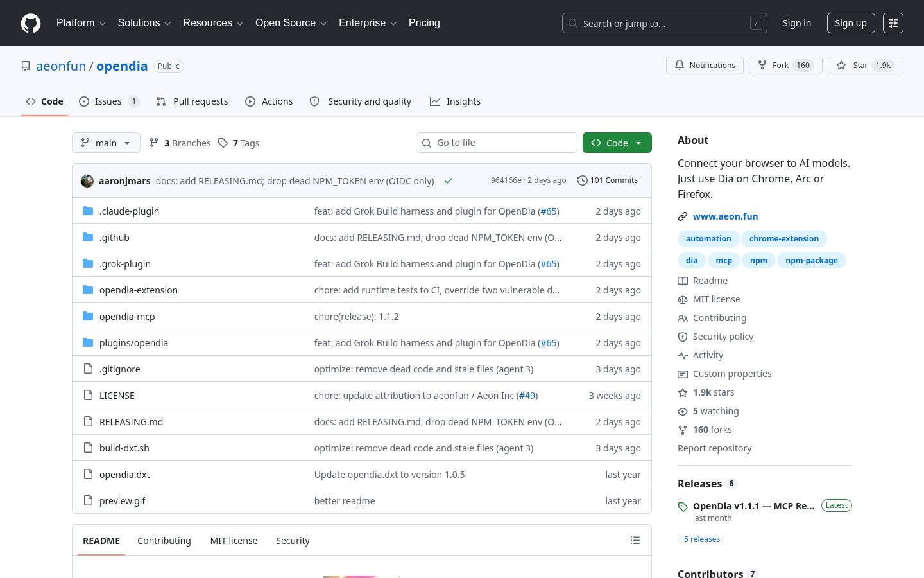Screen dimensions: 924x578
Task: Select the Security readme tab
Action: [293, 541]
